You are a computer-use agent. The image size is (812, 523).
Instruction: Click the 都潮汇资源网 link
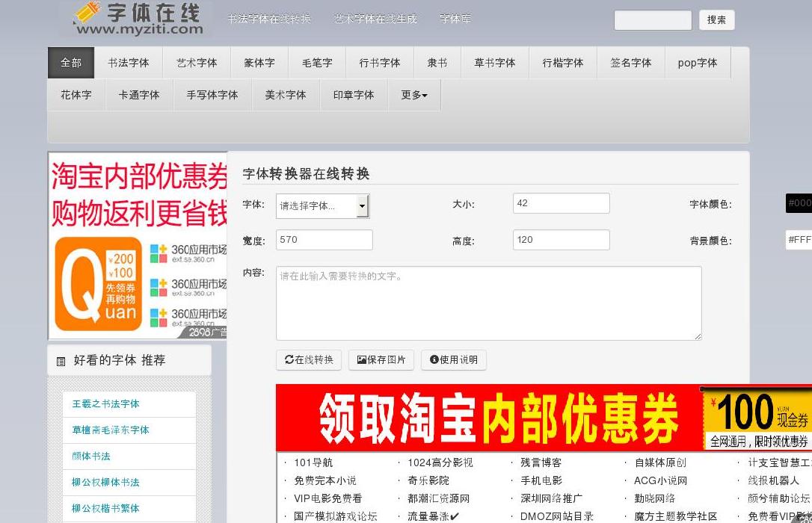[x=439, y=498]
